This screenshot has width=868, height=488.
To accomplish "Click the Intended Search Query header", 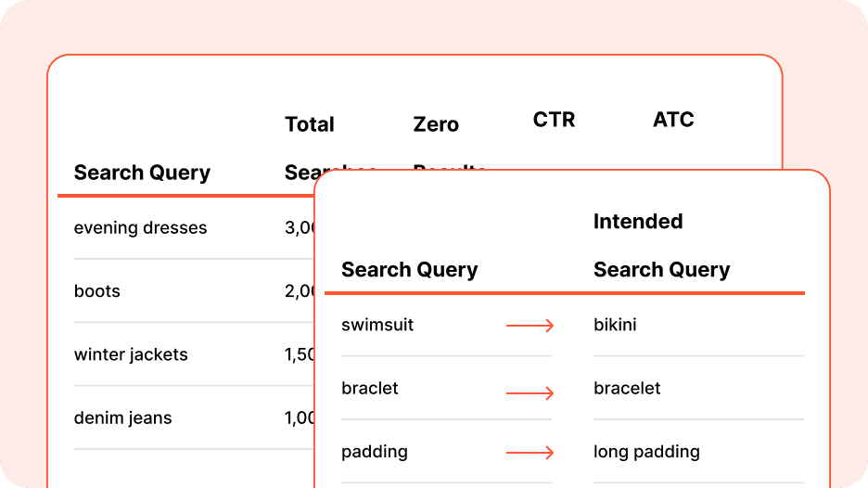I will click(661, 246).
